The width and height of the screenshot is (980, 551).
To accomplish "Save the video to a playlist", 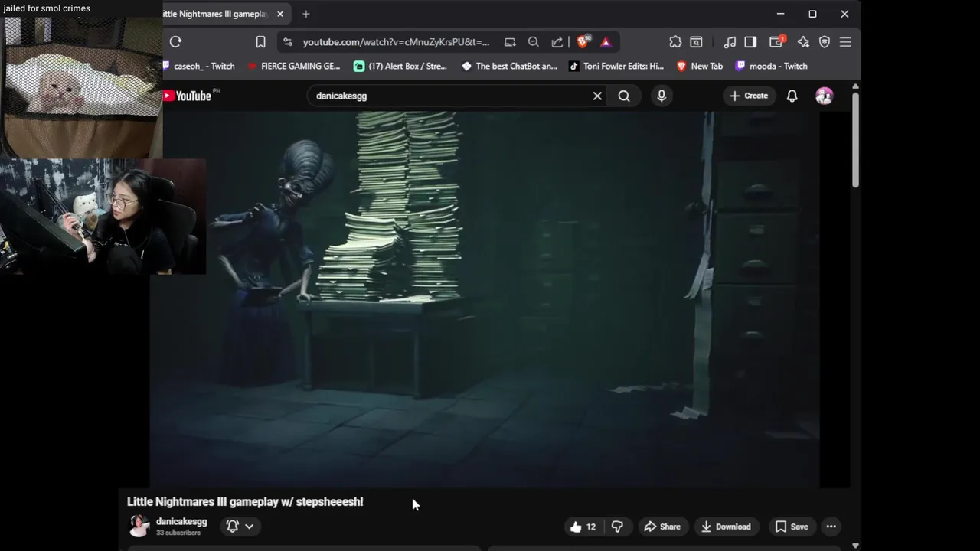I will pos(792,527).
